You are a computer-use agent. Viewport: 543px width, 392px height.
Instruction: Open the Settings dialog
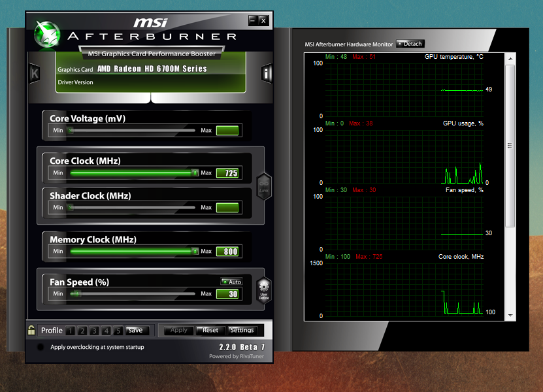242,330
